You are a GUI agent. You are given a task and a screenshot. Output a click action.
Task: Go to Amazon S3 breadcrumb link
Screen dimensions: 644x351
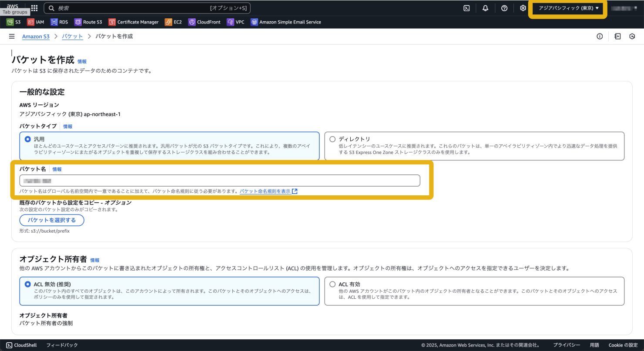36,37
